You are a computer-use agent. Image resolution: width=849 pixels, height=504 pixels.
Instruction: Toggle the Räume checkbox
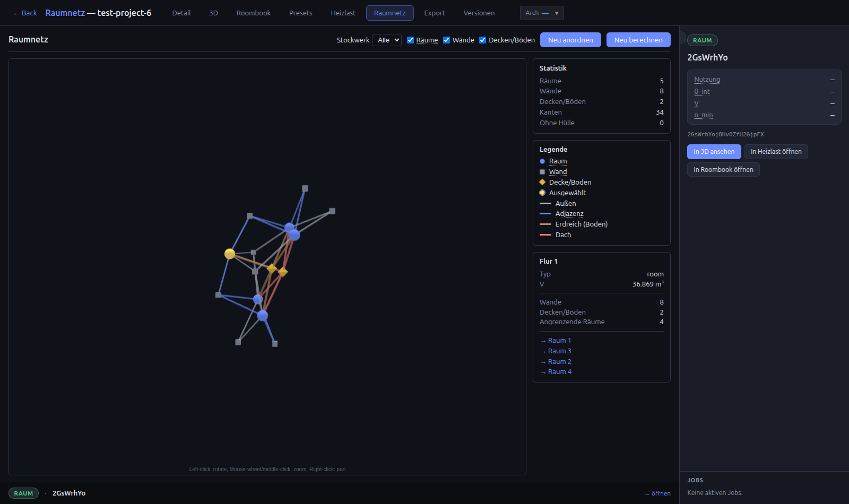click(x=410, y=40)
